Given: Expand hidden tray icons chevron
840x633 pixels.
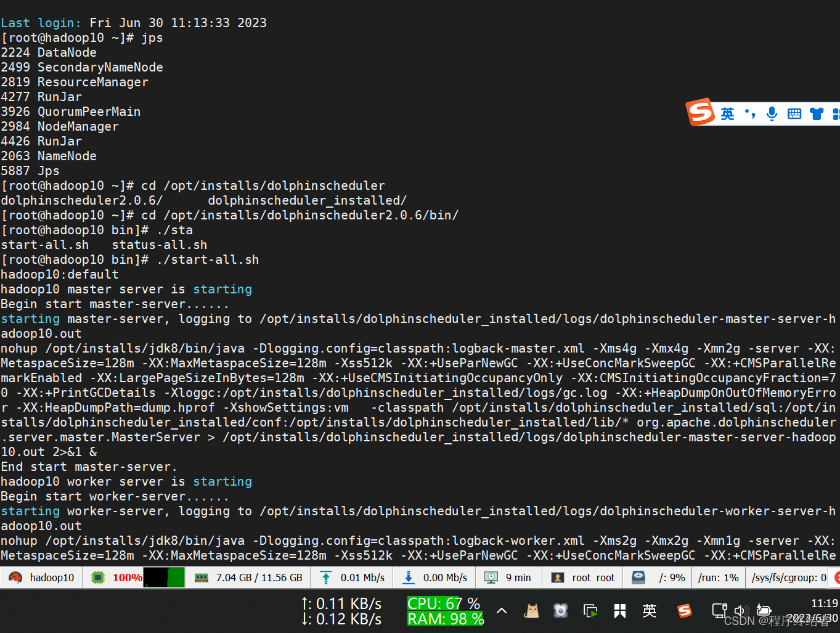Looking at the screenshot, I should tap(502, 611).
